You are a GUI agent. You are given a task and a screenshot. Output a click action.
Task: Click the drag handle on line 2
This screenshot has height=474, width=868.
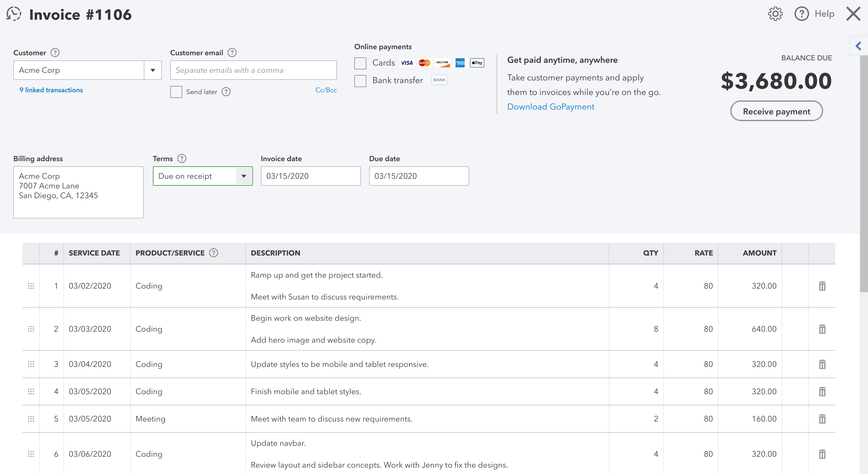point(31,329)
